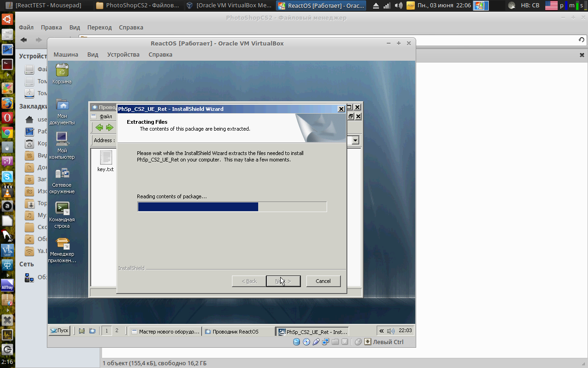Switch to Проводник ReactOS taskbar item

click(238, 331)
